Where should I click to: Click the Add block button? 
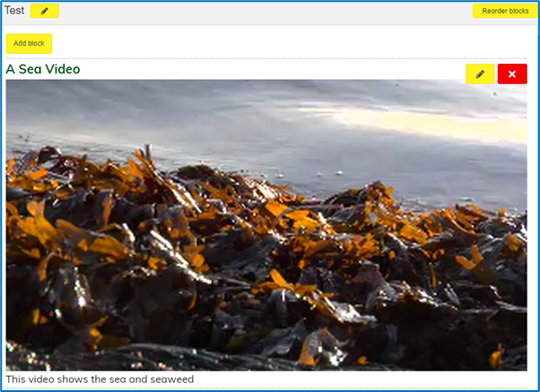pos(29,43)
